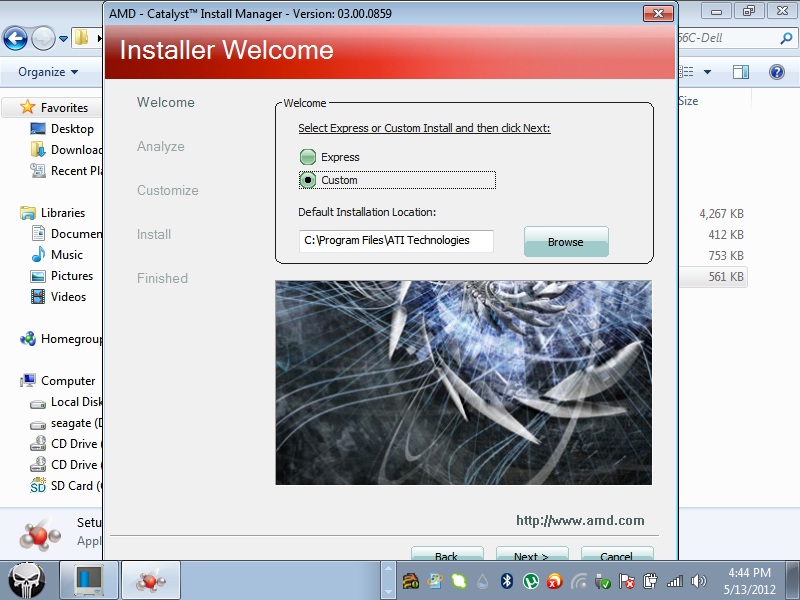The image size is (800, 600).
Task: Open Action Center flag icon
Action: pos(627,581)
